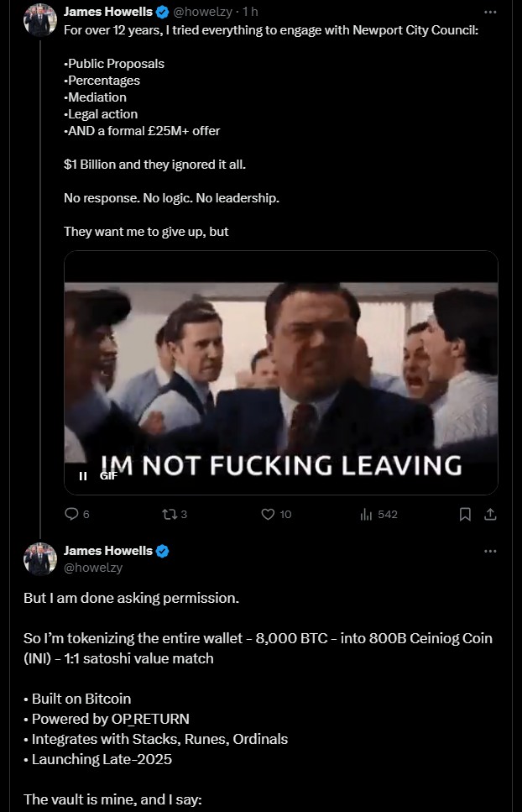Viewport: 522px width, 812px height.
Task: Click the repost icon with 3 reposts
Action: click(170, 514)
